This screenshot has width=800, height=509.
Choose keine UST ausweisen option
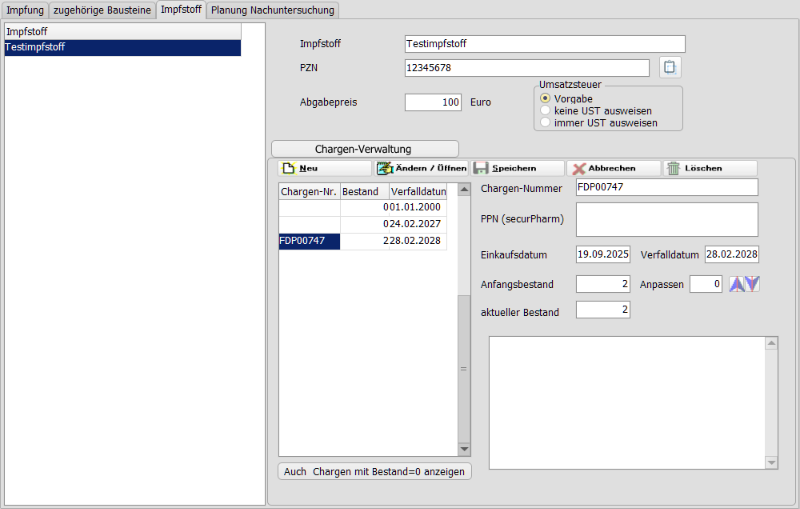(x=545, y=110)
